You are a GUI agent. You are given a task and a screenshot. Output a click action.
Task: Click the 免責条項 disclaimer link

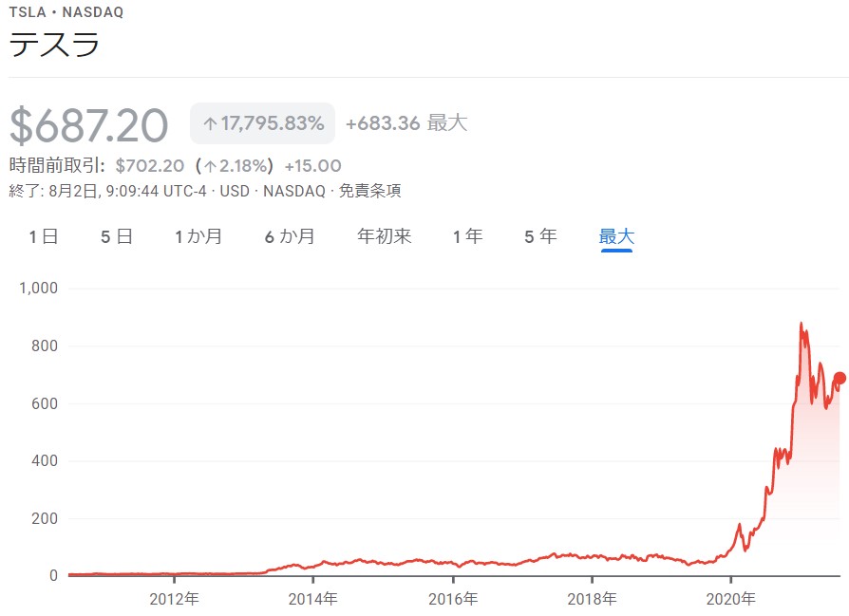click(369, 191)
